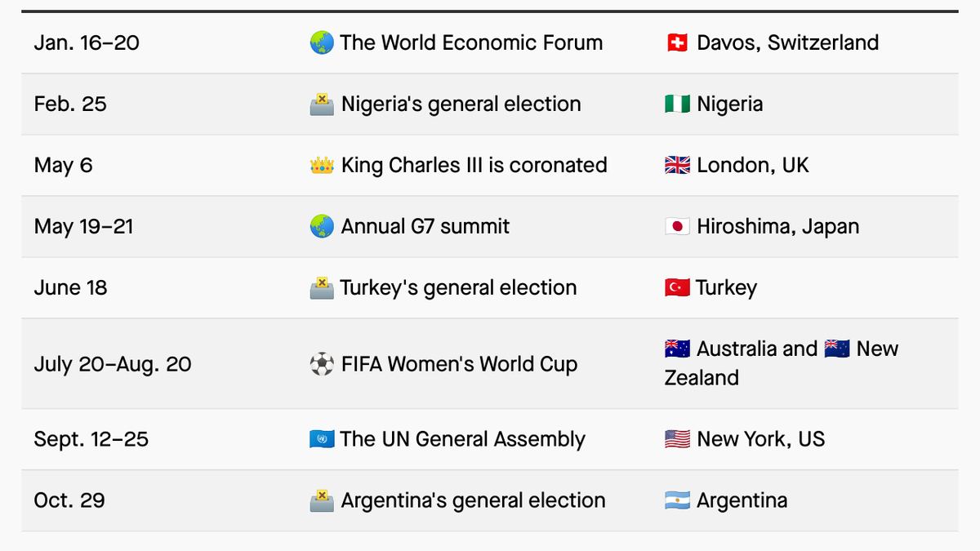Select the Jan. 16–20 date cell

(x=87, y=43)
